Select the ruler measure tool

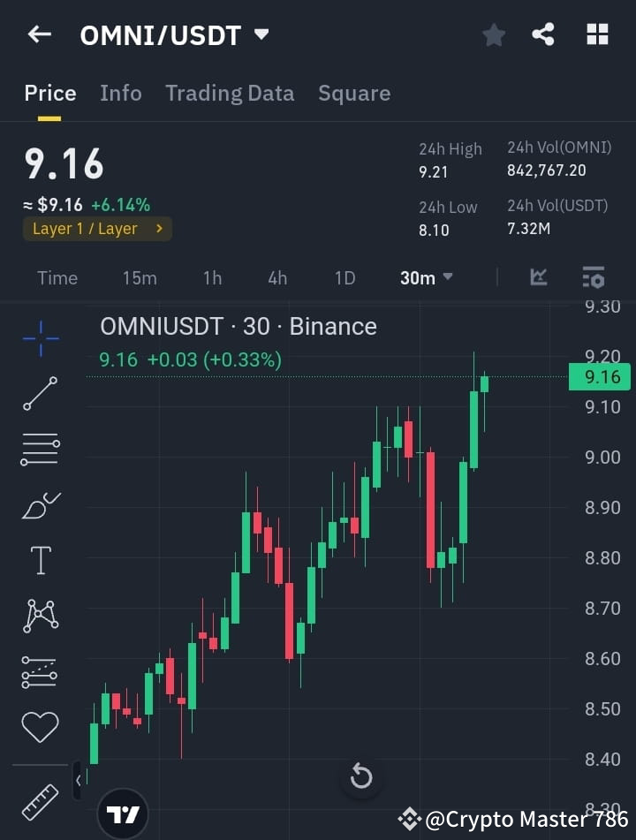coord(40,802)
